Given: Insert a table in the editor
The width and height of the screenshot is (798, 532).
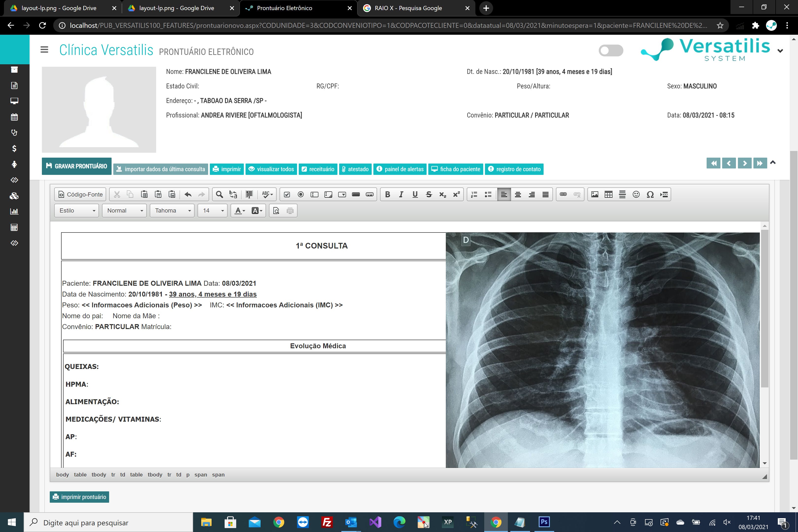Looking at the screenshot, I should pos(608,194).
